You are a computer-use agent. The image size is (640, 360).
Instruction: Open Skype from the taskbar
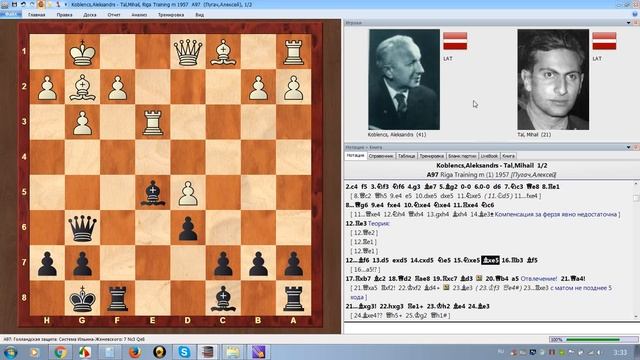pyautogui.click(x=184, y=352)
